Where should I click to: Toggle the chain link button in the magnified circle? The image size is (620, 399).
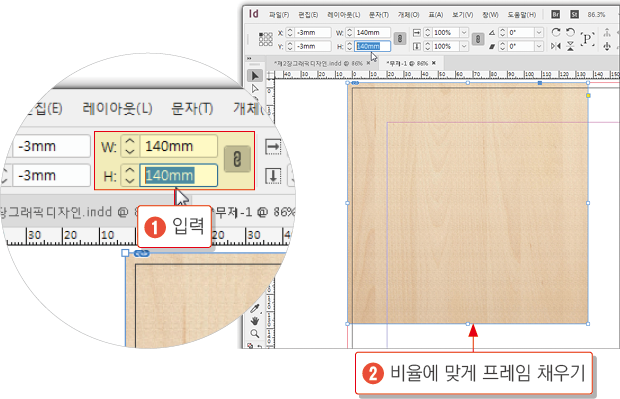[x=237, y=159]
